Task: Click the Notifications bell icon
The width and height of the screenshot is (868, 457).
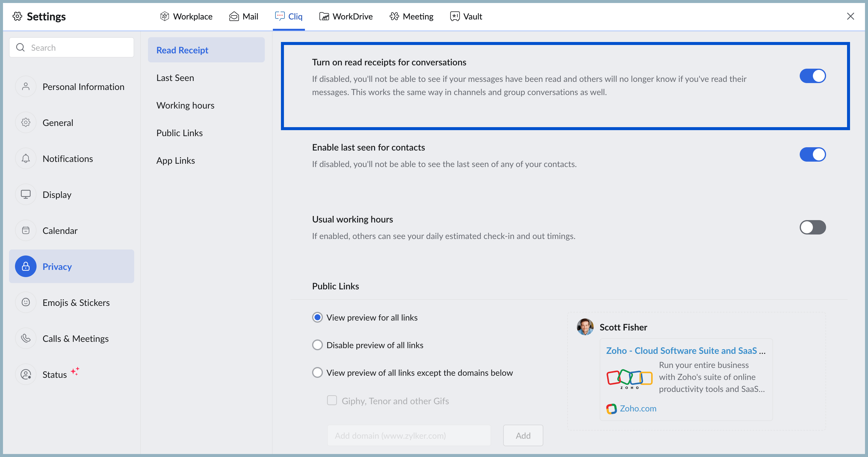Action: click(x=26, y=159)
